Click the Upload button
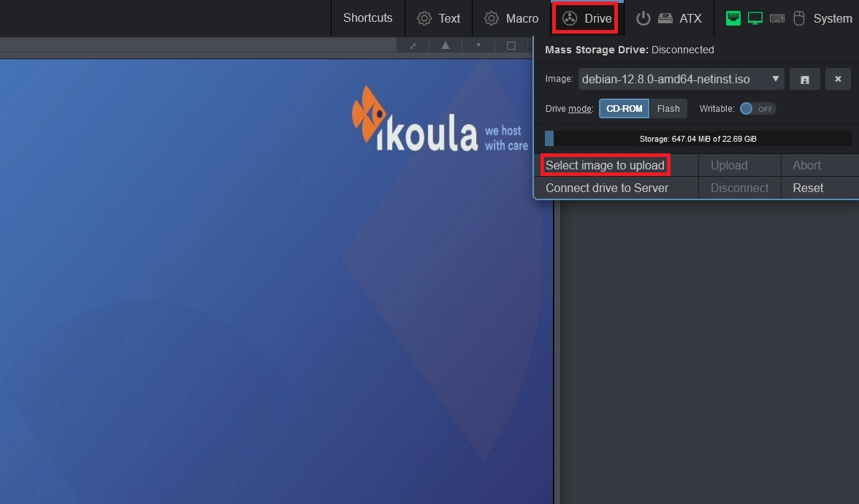Viewport: 859px width, 504px height. pyautogui.click(x=739, y=165)
